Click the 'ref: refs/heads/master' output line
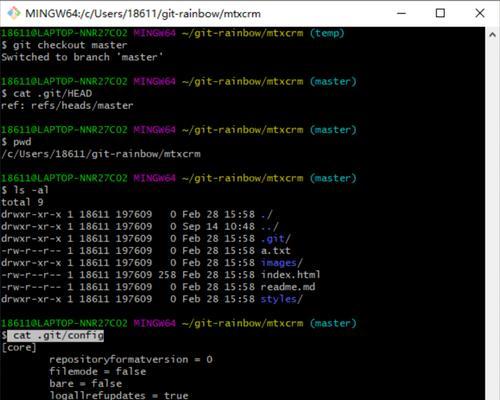 pos(67,106)
